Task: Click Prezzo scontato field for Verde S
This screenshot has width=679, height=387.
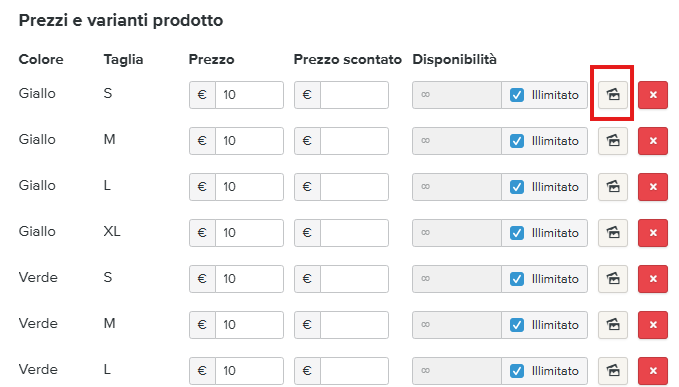Action: (x=354, y=279)
